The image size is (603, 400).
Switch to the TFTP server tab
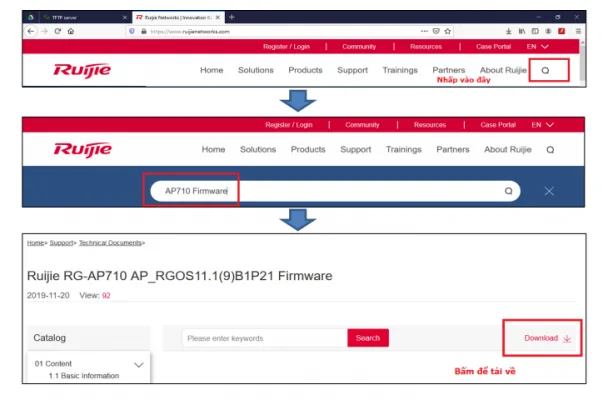85,17
